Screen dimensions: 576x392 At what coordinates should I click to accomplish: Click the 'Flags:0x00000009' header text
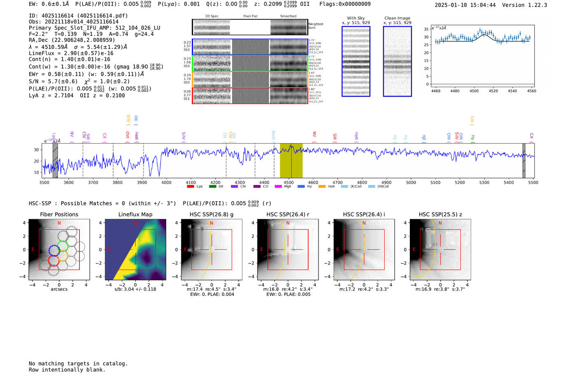pyautogui.click(x=345, y=4)
